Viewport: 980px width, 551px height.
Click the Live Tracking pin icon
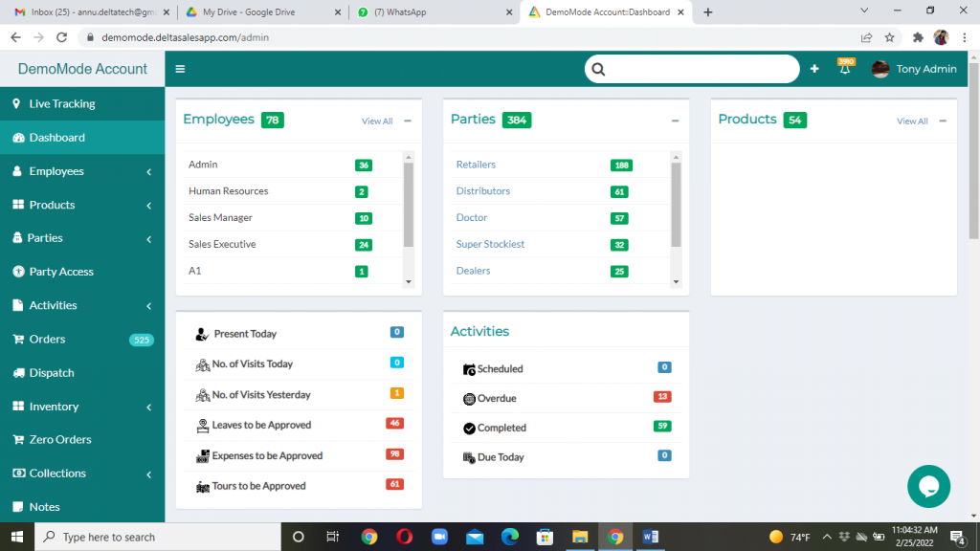coord(17,103)
